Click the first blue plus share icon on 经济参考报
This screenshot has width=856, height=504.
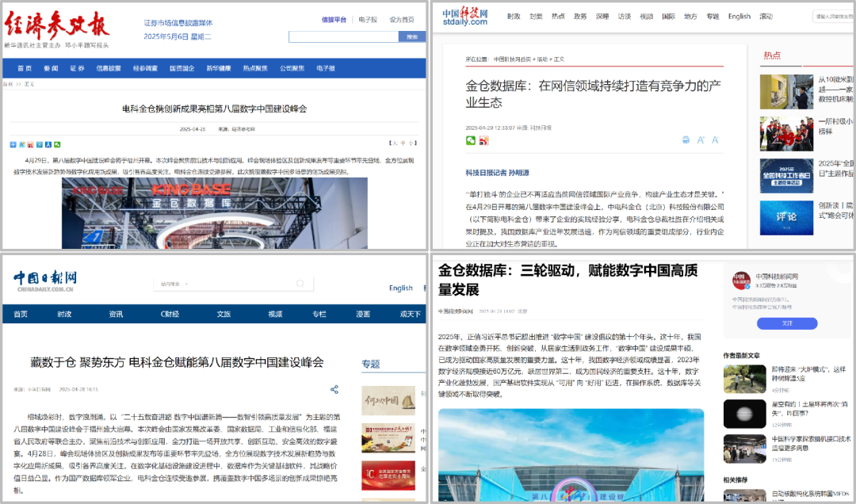click(x=13, y=145)
